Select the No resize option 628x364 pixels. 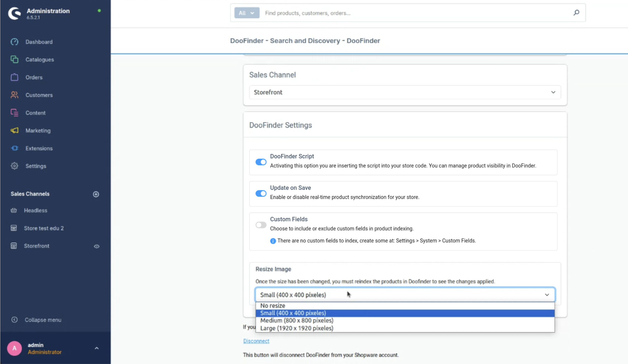[x=405, y=306]
